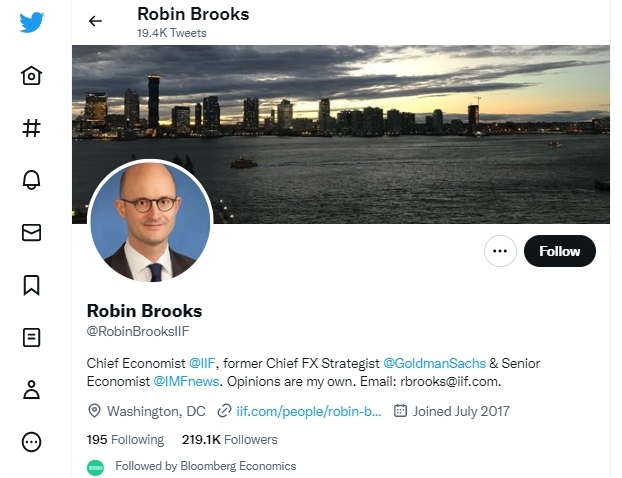622x478 pixels.
Task: Open the @IMFnews mention link
Action: coord(186,381)
